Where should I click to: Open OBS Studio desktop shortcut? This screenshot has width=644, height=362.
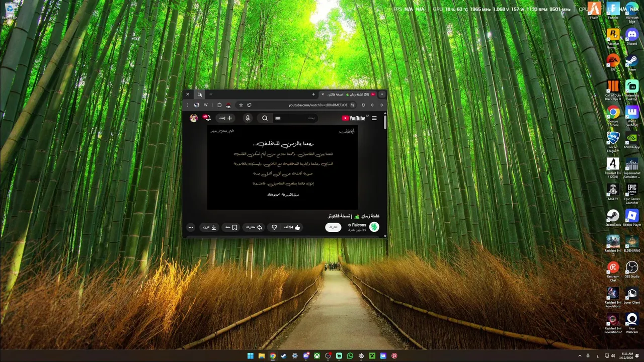(632, 270)
